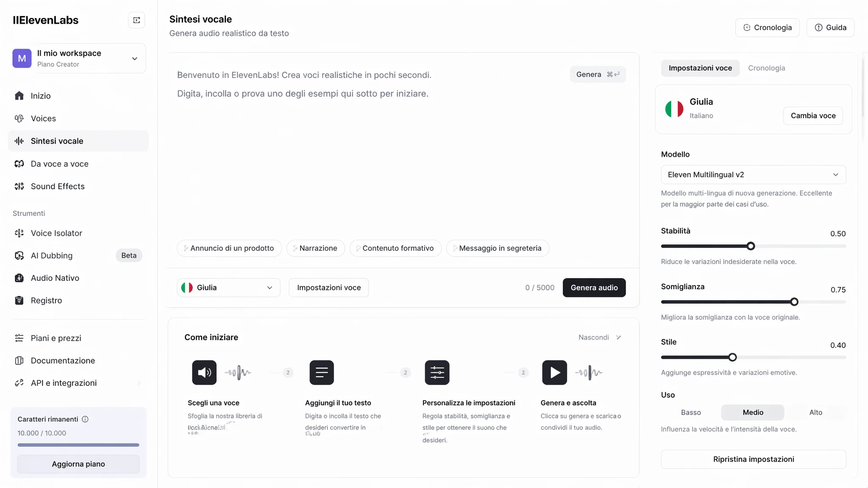
Task: Click the sidebar collapse icon
Action: click(x=136, y=20)
